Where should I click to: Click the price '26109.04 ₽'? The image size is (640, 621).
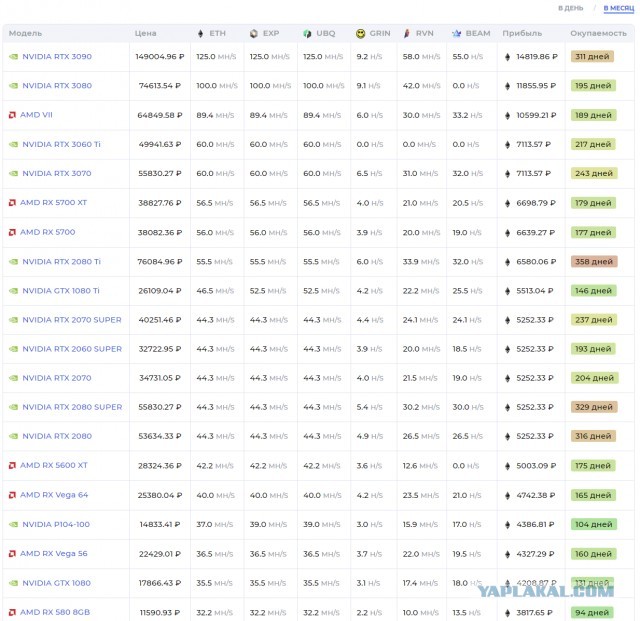point(160,291)
